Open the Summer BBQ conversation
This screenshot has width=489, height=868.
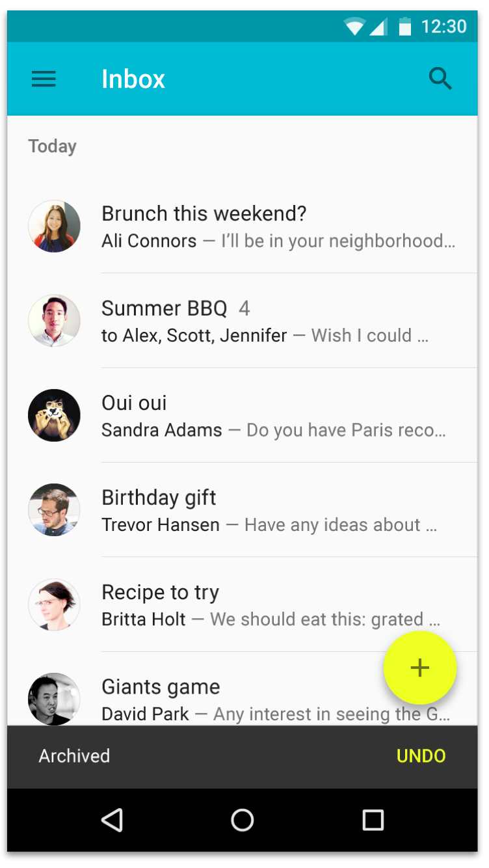point(280,321)
